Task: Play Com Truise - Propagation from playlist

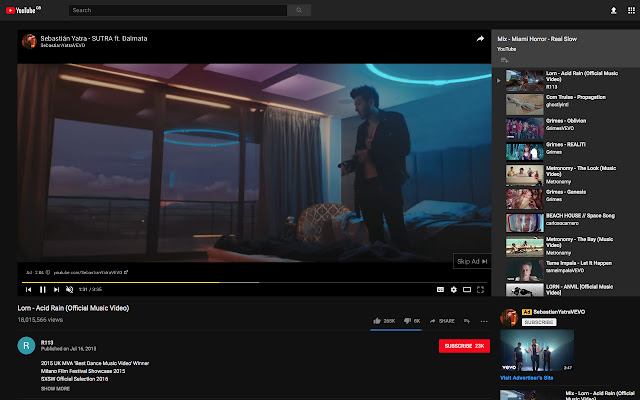Action: click(565, 104)
